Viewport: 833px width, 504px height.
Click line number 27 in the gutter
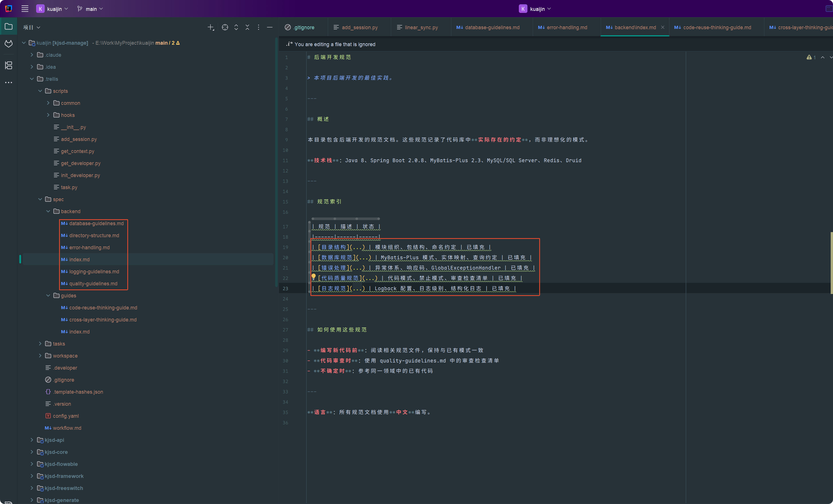pos(285,330)
